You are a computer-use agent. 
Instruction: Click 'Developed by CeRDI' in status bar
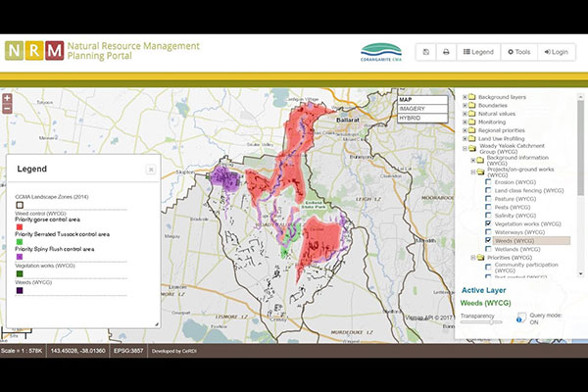tap(174, 351)
